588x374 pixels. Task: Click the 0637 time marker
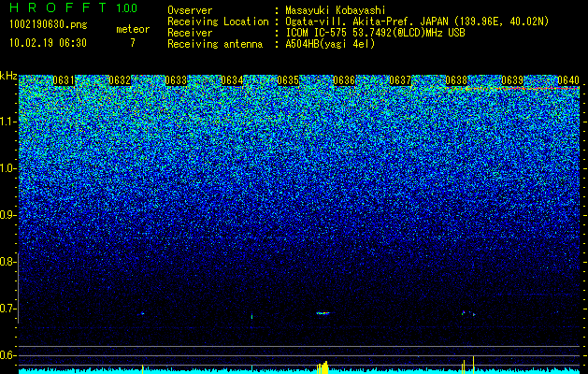400,80
